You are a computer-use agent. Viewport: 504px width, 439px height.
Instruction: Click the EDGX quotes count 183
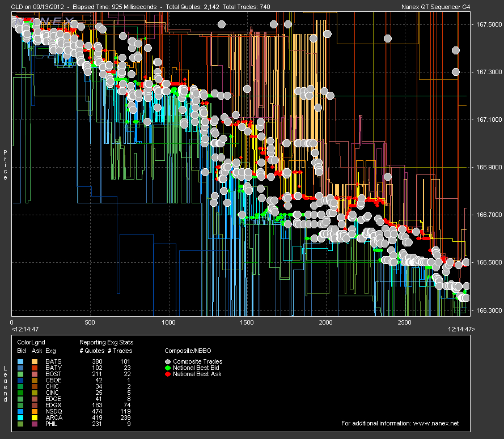(97, 405)
